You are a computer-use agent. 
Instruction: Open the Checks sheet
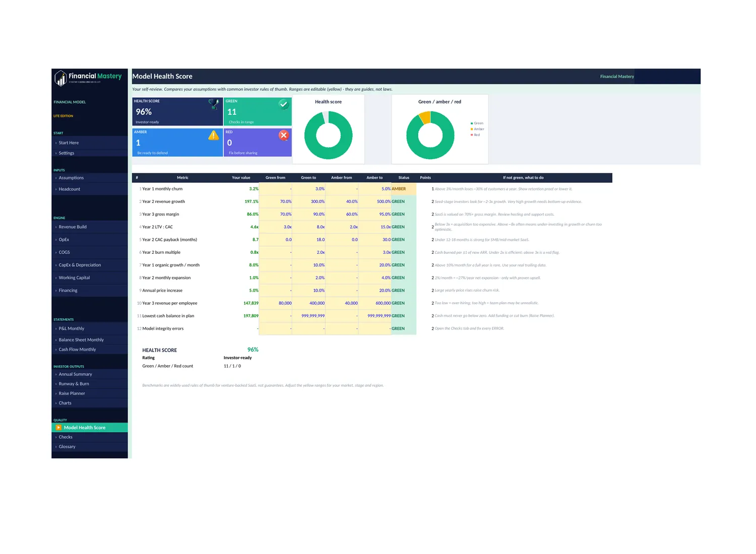pyautogui.click(x=90, y=437)
